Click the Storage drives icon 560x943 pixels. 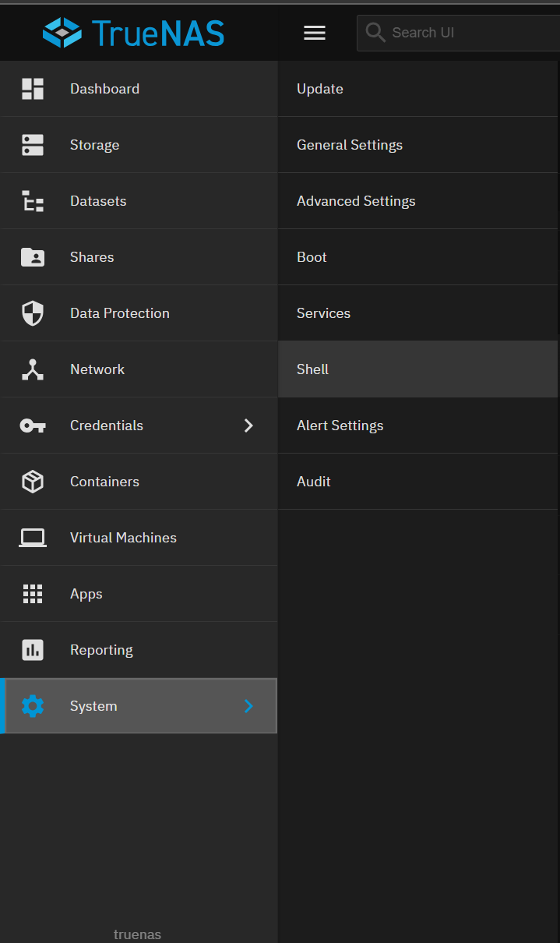tap(33, 145)
